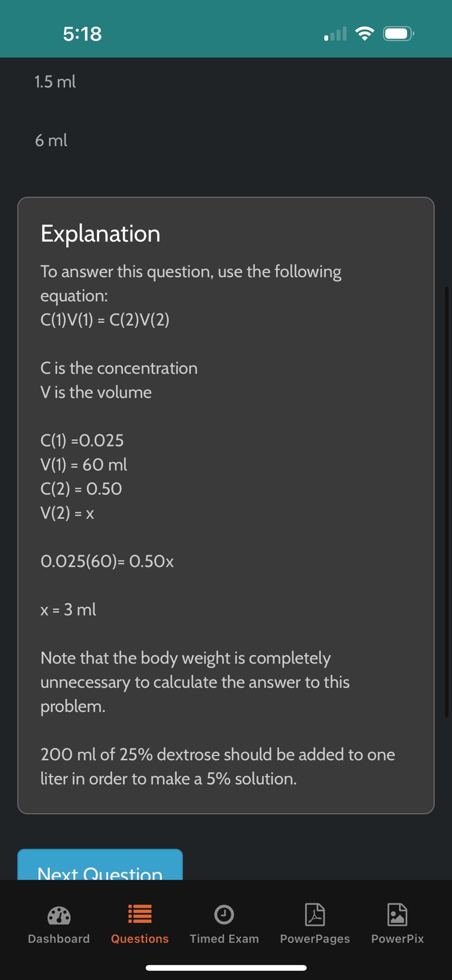Click the vertical scrollbar on right edge

coord(447,501)
